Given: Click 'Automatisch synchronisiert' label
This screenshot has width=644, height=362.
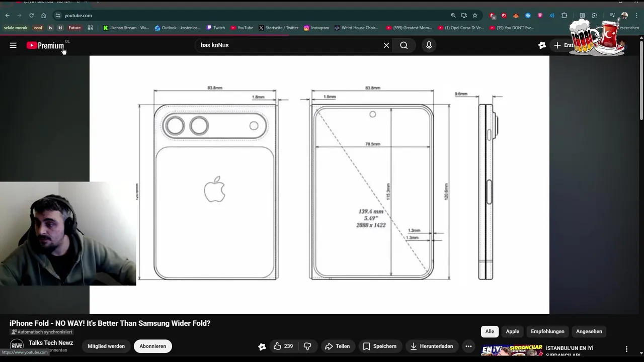Looking at the screenshot, I should click(42, 332).
